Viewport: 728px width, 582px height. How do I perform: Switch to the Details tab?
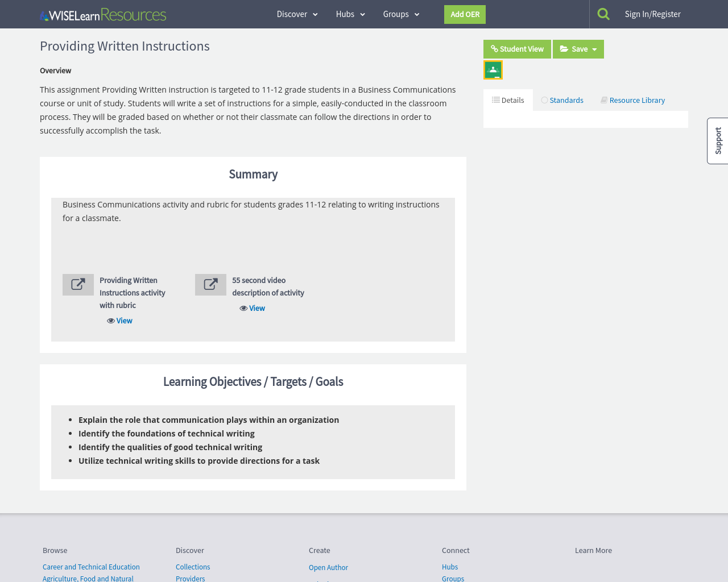(508, 100)
